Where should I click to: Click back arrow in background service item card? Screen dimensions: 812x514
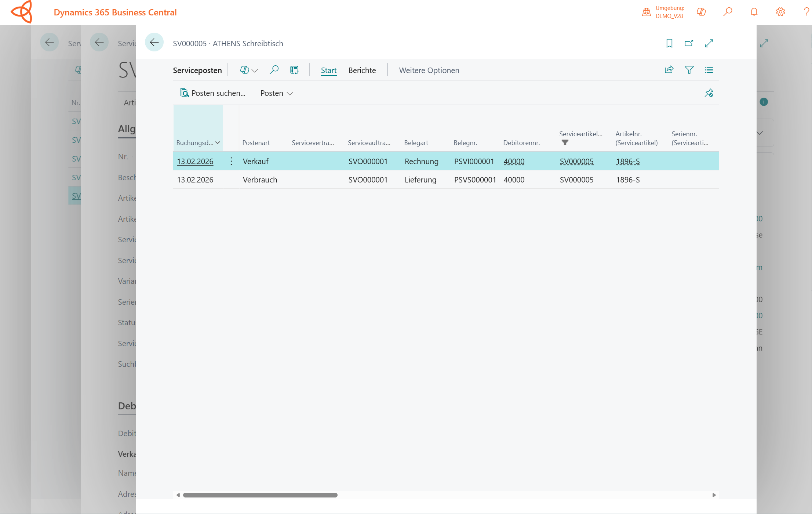point(99,43)
